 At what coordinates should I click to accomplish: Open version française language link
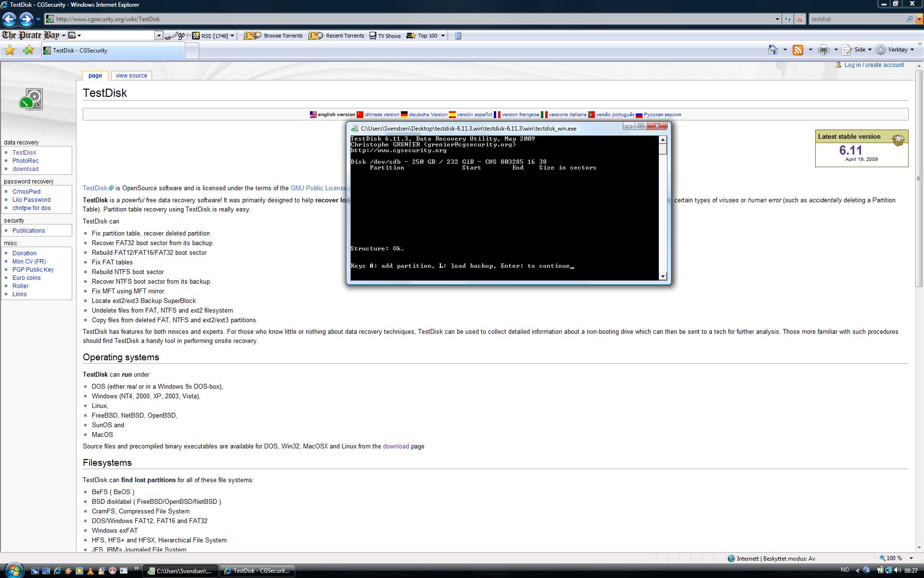coord(520,115)
